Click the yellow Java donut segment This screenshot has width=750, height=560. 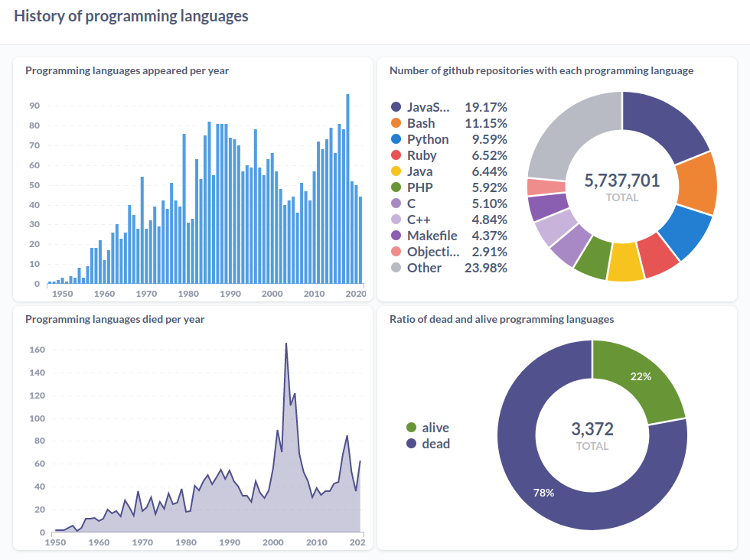click(x=624, y=262)
